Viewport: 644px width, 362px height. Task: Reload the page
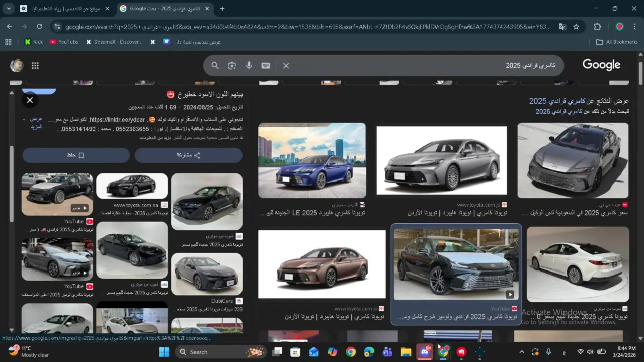click(x=39, y=27)
